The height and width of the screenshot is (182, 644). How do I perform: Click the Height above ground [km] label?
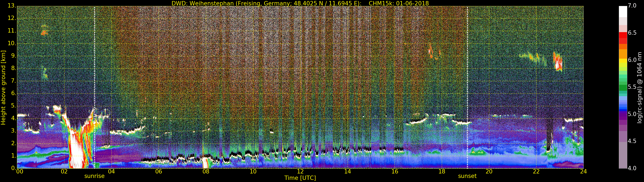click(x=3, y=87)
